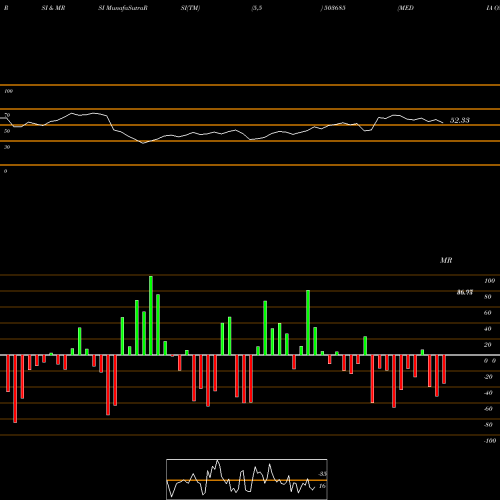
Task: Click the -60 label on MR axis
Action: click(x=488, y=409)
